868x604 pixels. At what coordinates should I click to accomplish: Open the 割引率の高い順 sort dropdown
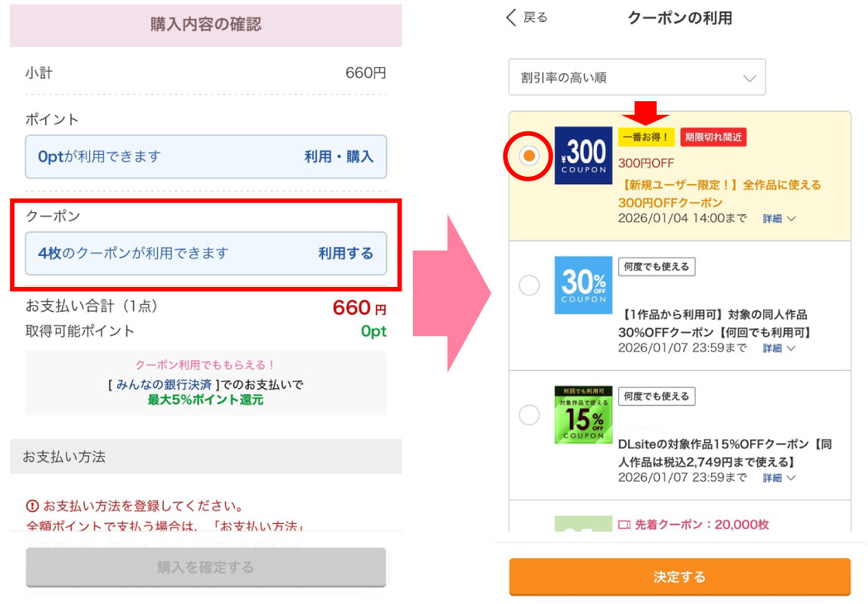[636, 78]
